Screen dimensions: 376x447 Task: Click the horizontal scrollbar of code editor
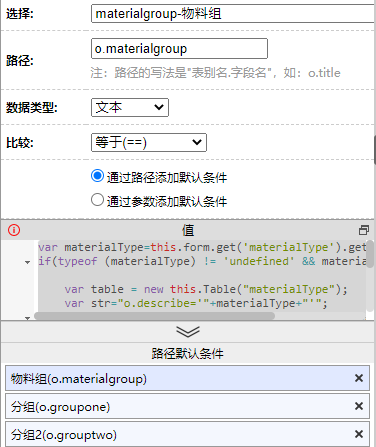[155, 316]
